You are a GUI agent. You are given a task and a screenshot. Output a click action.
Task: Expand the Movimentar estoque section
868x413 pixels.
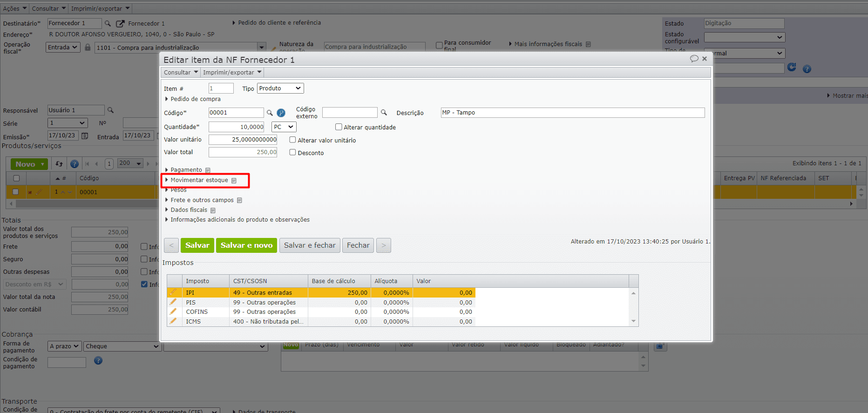[x=197, y=180]
